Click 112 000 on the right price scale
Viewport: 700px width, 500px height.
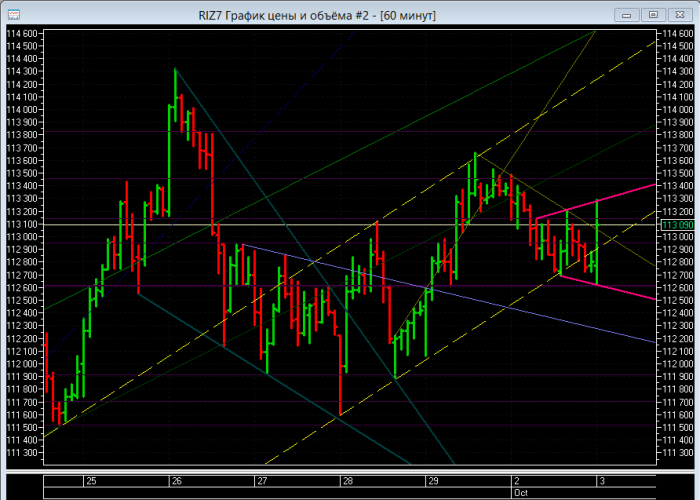(x=678, y=364)
